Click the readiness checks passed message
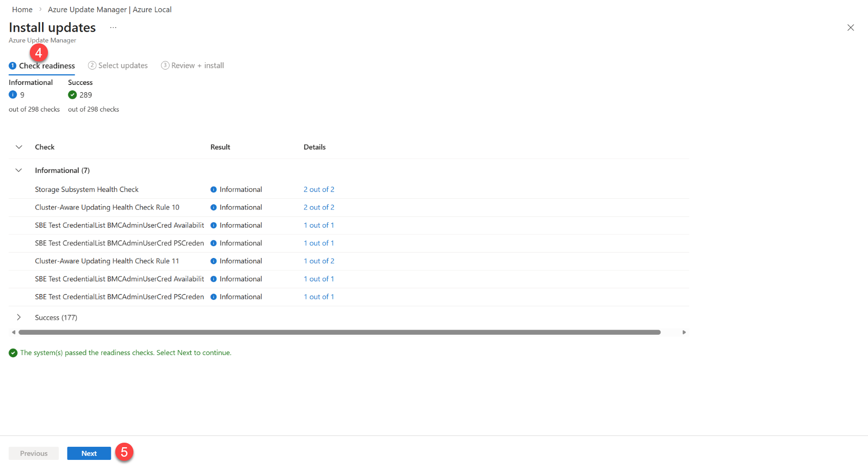Image resolution: width=868 pixels, height=468 pixels. (x=126, y=353)
